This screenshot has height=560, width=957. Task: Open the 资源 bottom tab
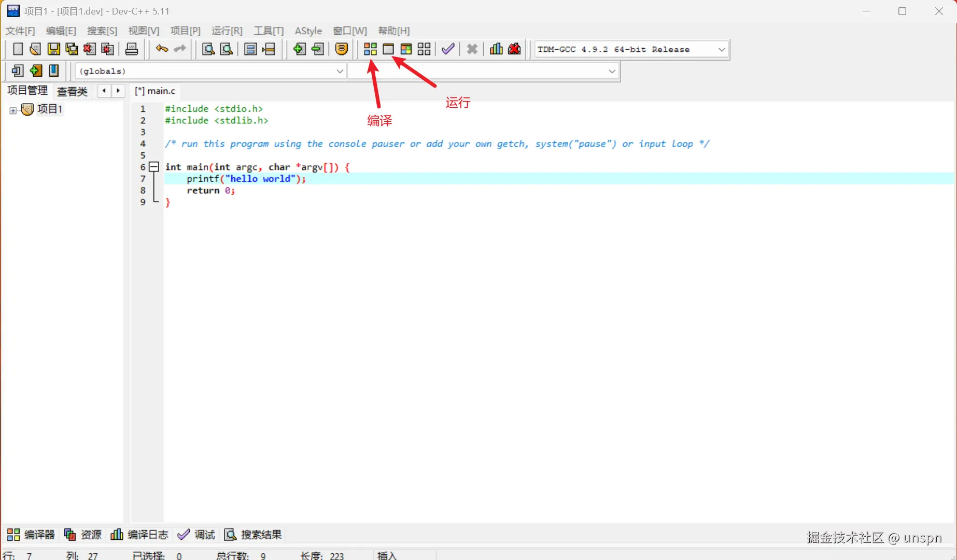coord(82,535)
